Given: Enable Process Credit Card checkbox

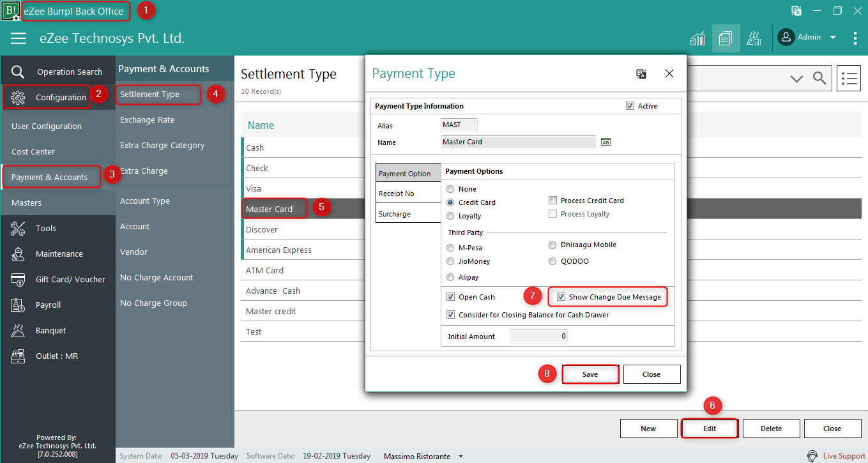Looking at the screenshot, I should (553, 201).
